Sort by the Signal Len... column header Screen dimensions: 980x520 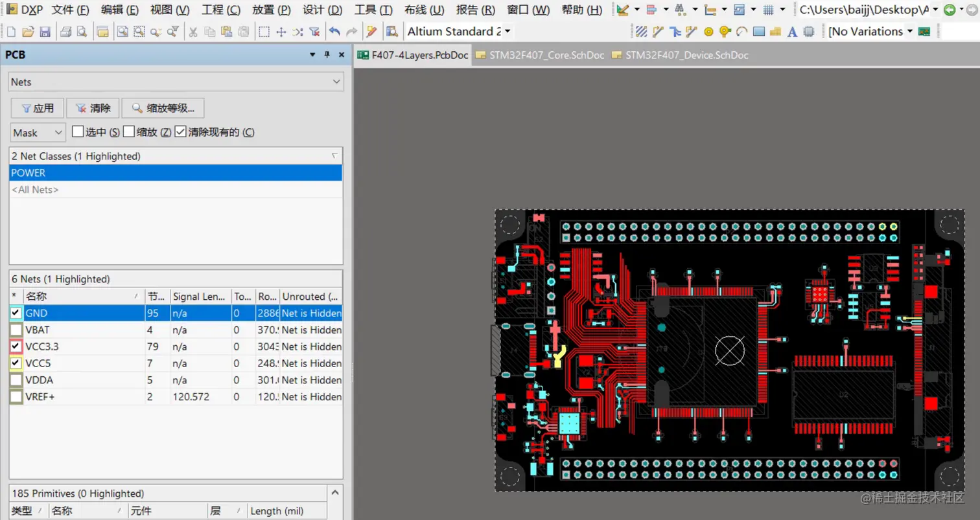click(x=200, y=296)
